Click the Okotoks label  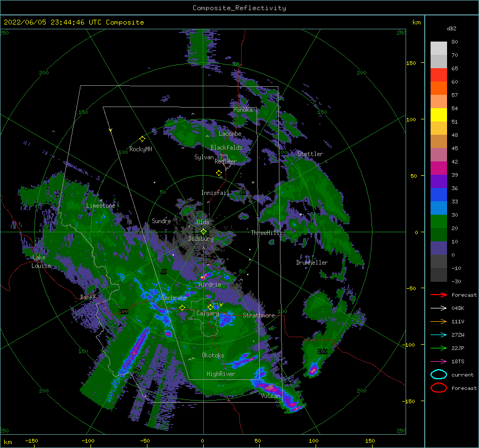pyautogui.click(x=213, y=355)
